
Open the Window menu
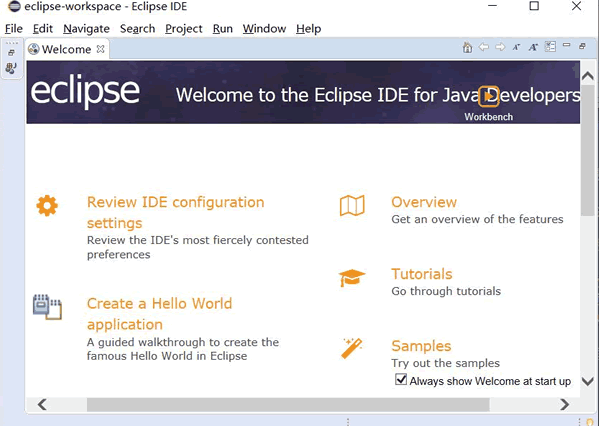coord(264,29)
